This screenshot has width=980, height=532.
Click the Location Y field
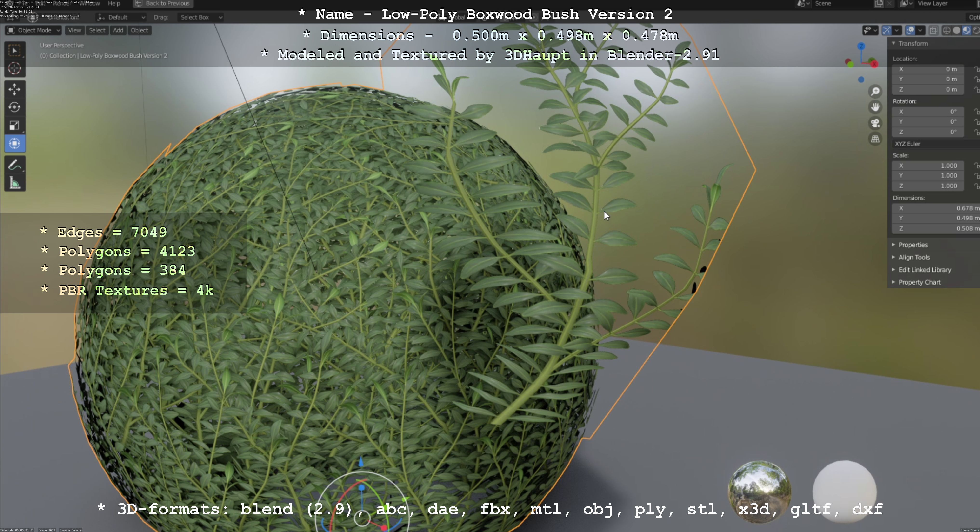point(928,79)
